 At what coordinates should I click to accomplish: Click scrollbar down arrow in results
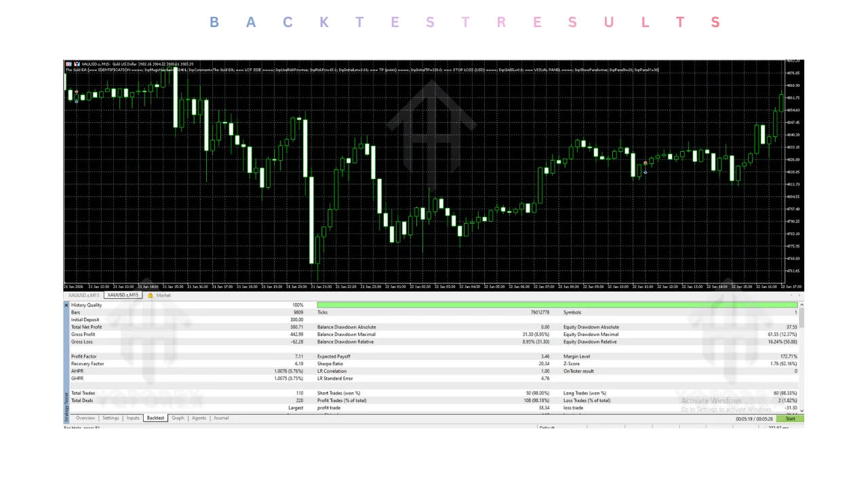[x=802, y=410]
